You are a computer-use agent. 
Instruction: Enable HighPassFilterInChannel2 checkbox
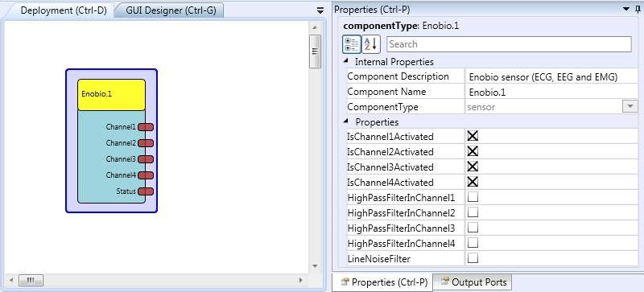(x=473, y=212)
